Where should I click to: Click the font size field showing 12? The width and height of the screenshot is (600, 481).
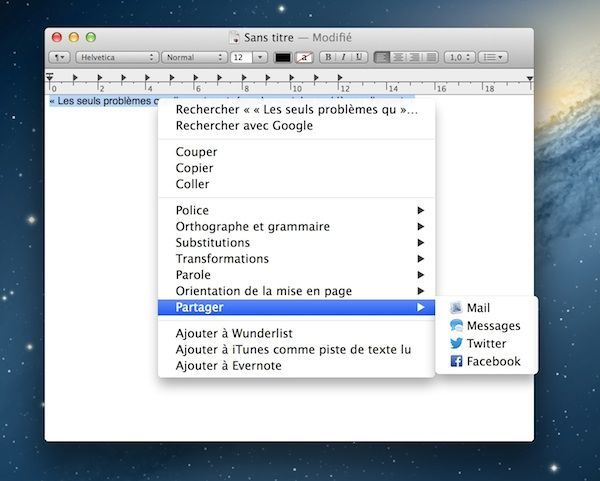tap(241, 57)
